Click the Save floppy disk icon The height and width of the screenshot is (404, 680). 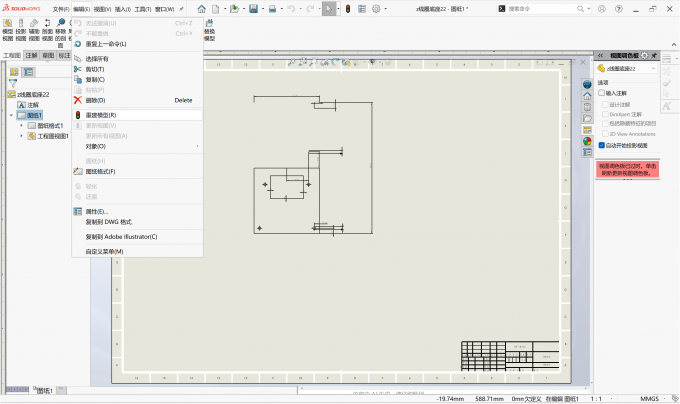[254, 9]
